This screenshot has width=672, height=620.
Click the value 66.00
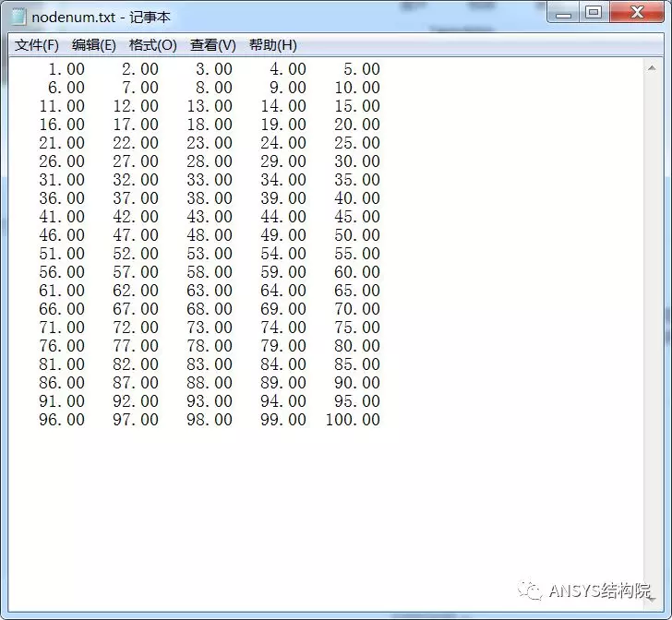(x=62, y=308)
